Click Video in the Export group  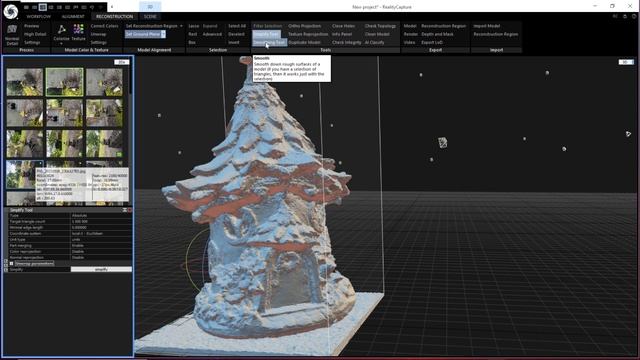pyautogui.click(x=409, y=42)
